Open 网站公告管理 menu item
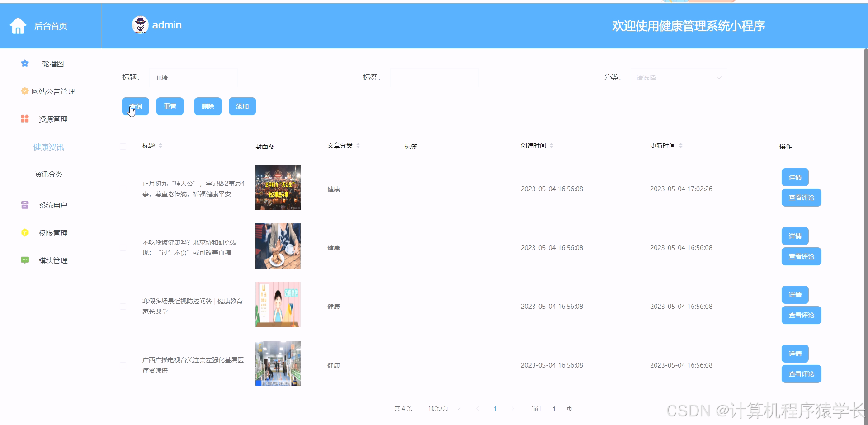 click(53, 91)
